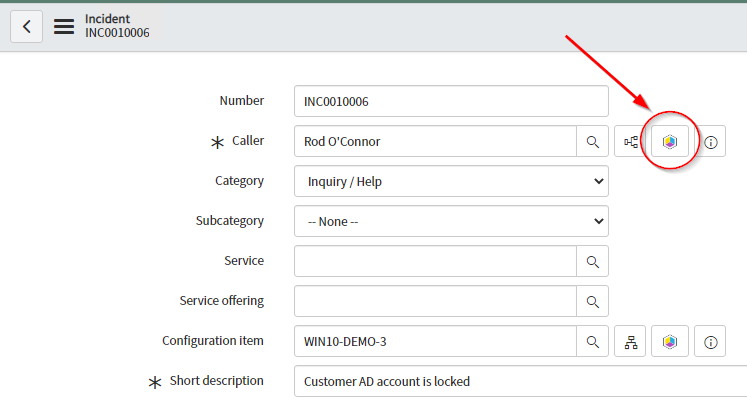Click the Short description text field
Viewport: 747px width, 404px height.
click(520, 381)
